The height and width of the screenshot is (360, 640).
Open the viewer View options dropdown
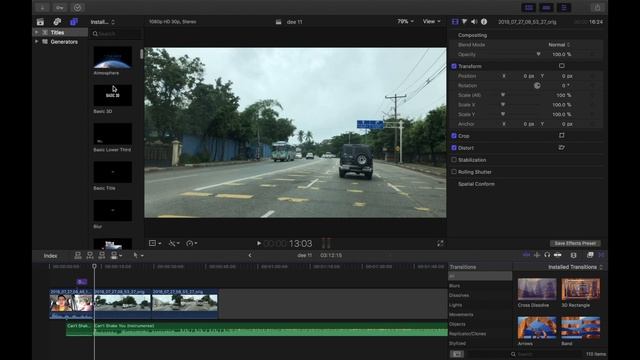(431, 21)
